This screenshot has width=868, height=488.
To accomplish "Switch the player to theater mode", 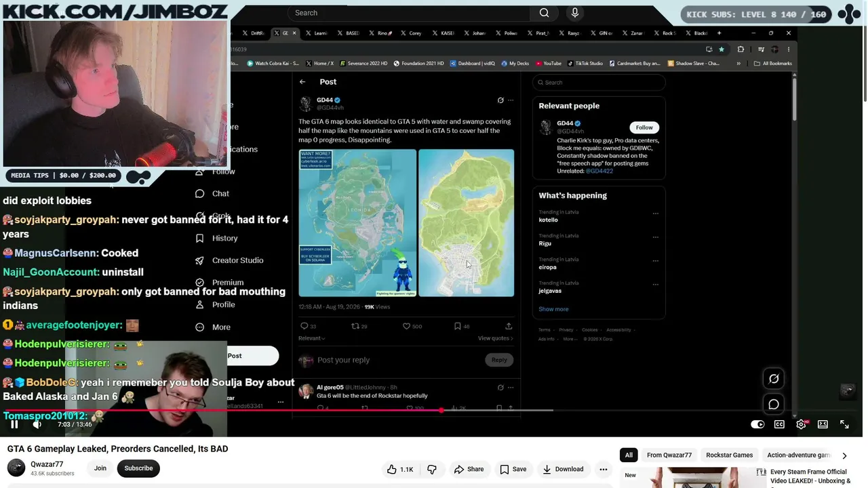I will tap(823, 424).
